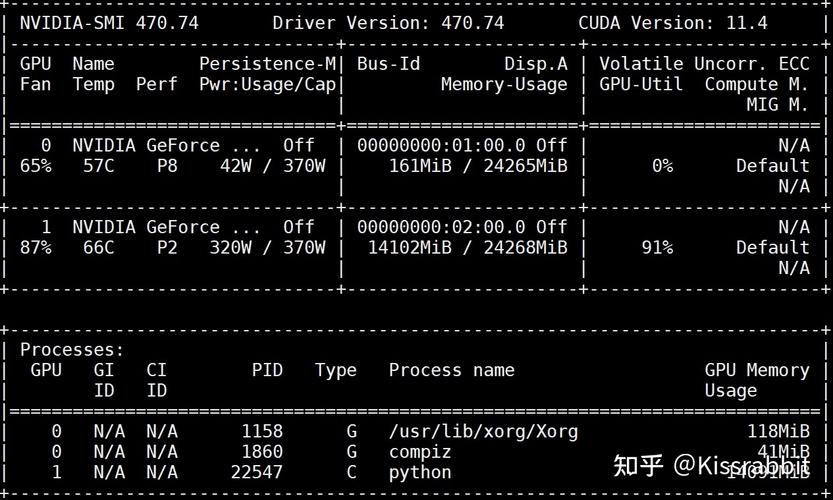Select the "Persistence-M" column header
This screenshot has height=500, width=833.
coord(267,64)
